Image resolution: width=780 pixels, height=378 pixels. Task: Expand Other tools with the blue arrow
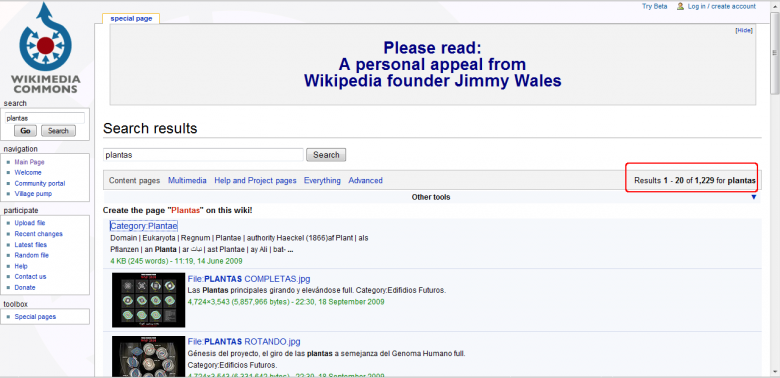click(754, 197)
